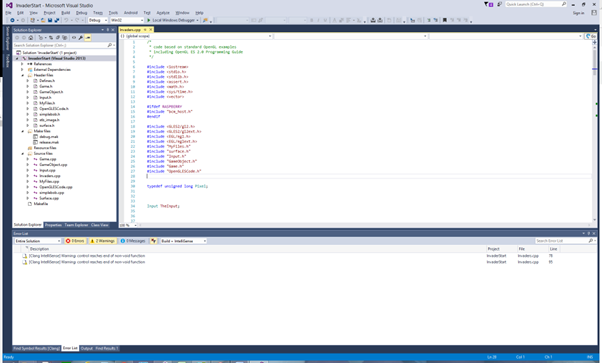Select first warning row for line 78
Viewport: 602px width, 363px height.
pos(305,255)
